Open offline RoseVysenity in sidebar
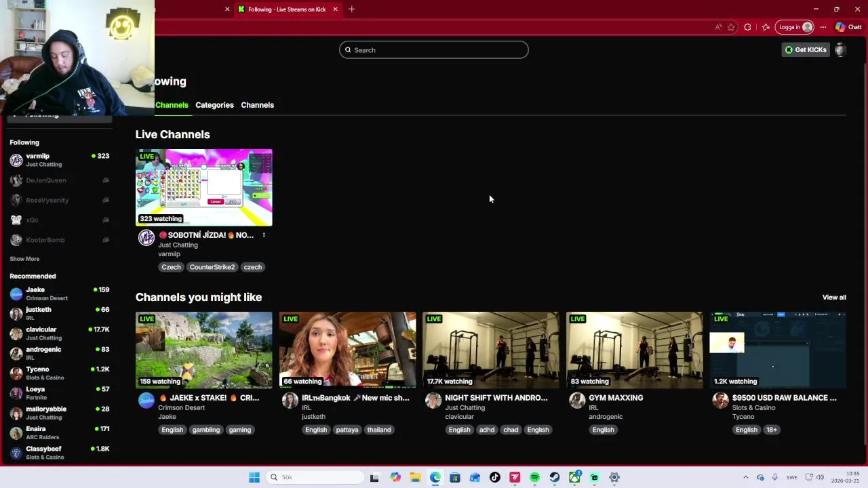This screenshot has width=868, height=488. click(x=60, y=200)
